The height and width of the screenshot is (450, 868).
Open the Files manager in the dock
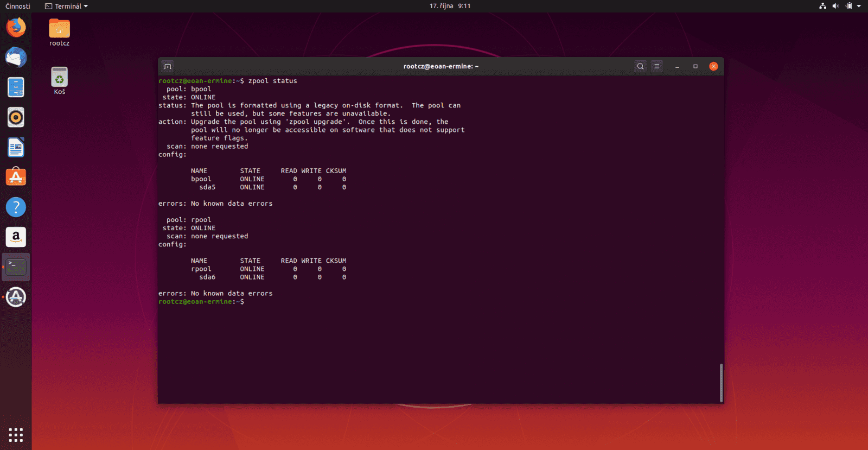[x=16, y=87]
